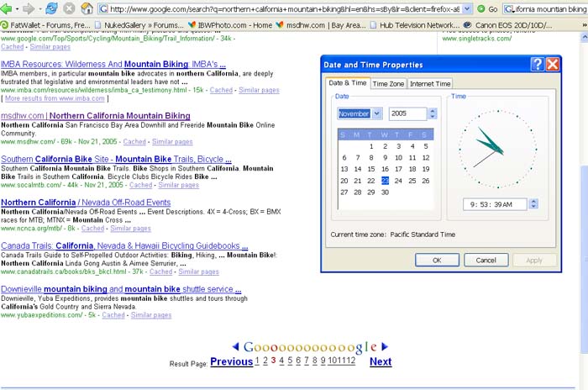Click the scrollbar up arrow
Screen dimensions: 588x390
585,37
